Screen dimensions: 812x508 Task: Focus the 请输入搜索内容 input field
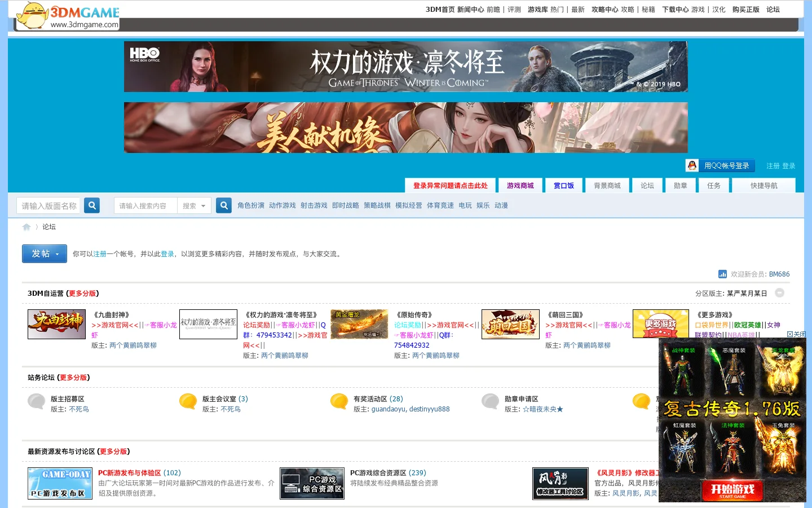(x=145, y=206)
